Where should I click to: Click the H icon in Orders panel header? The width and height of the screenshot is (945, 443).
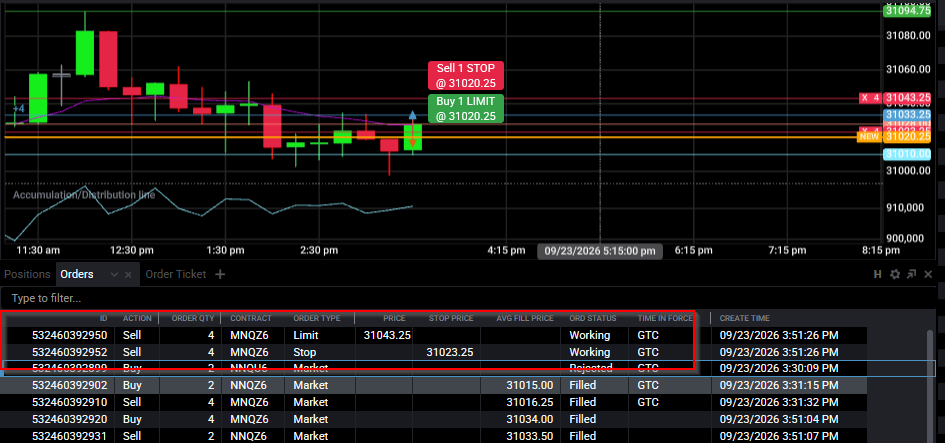(x=878, y=274)
